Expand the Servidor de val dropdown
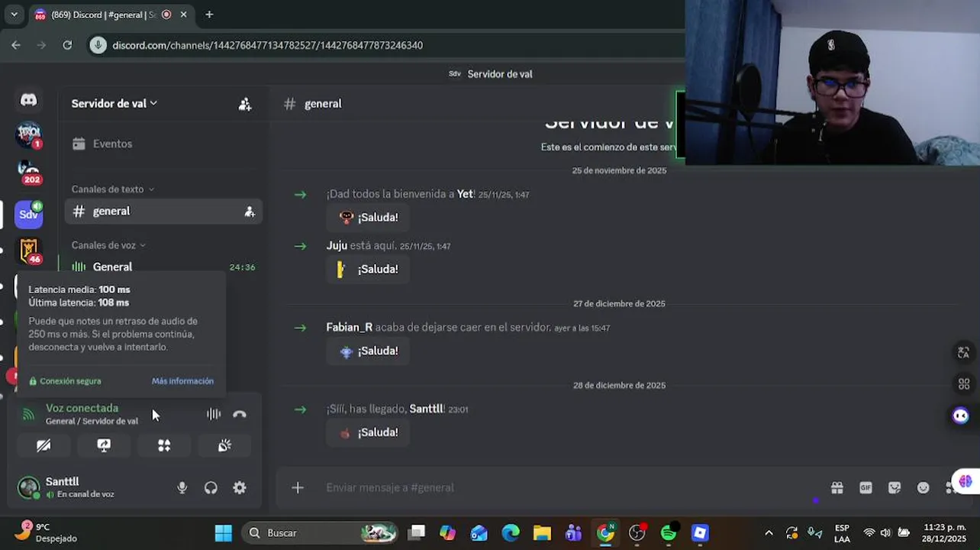Viewport: 980px width, 550px height. pos(114,104)
